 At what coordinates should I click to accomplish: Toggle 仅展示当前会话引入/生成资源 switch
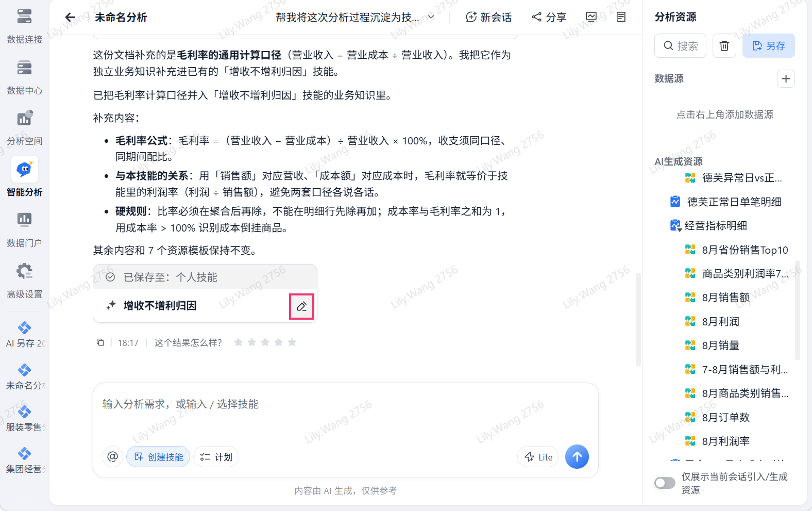(665, 483)
